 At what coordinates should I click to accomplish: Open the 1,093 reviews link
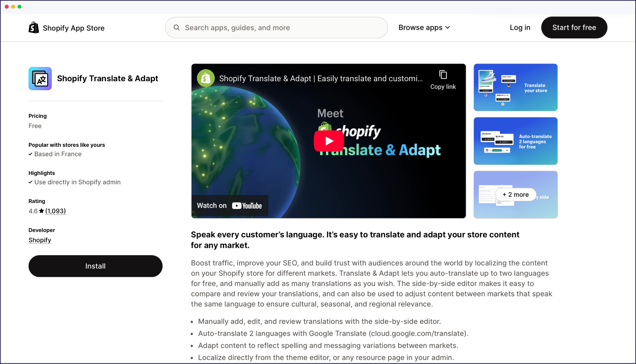coord(56,211)
